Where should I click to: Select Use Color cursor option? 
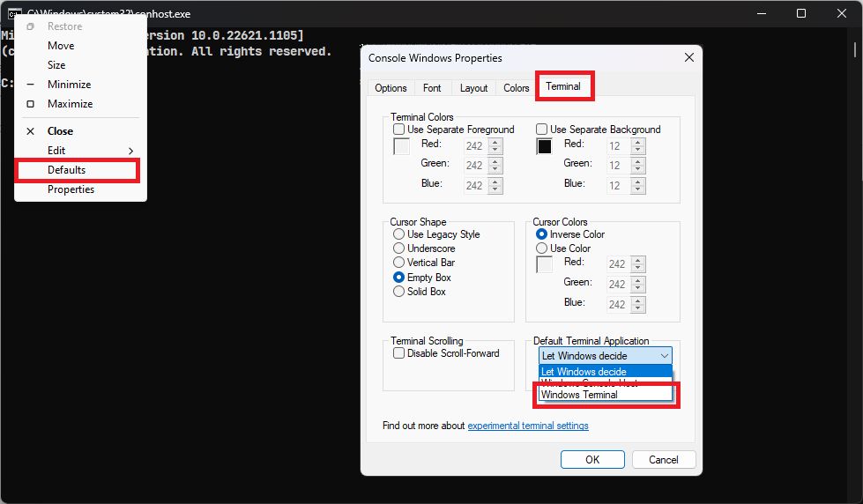click(541, 248)
